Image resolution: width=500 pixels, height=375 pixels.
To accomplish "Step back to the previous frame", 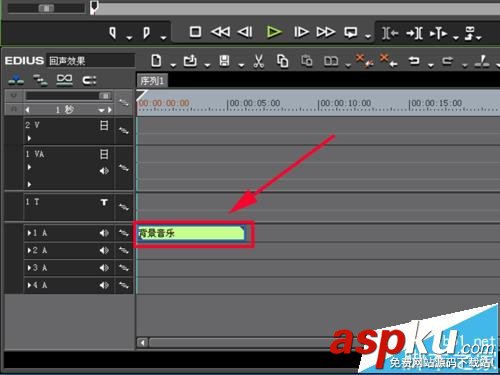I will pos(245,32).
